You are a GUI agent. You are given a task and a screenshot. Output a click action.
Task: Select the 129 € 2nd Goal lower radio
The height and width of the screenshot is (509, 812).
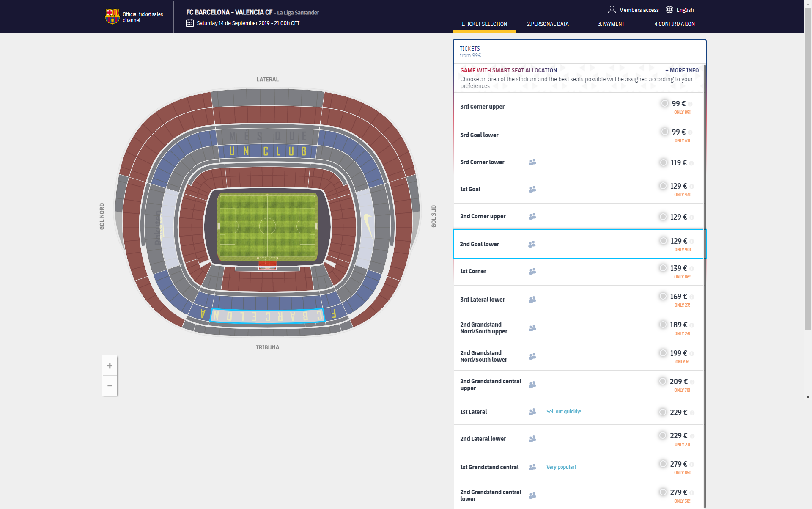pos(664,241)
